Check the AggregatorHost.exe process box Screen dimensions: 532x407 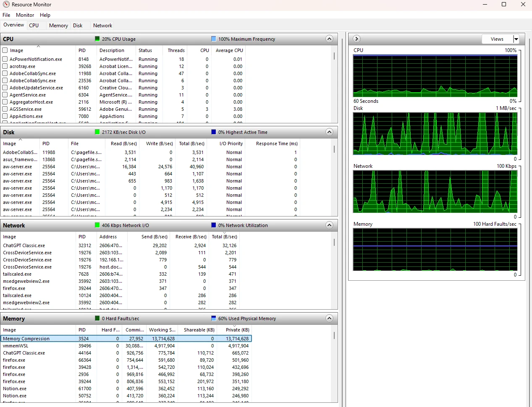click(x=5, y=102)
